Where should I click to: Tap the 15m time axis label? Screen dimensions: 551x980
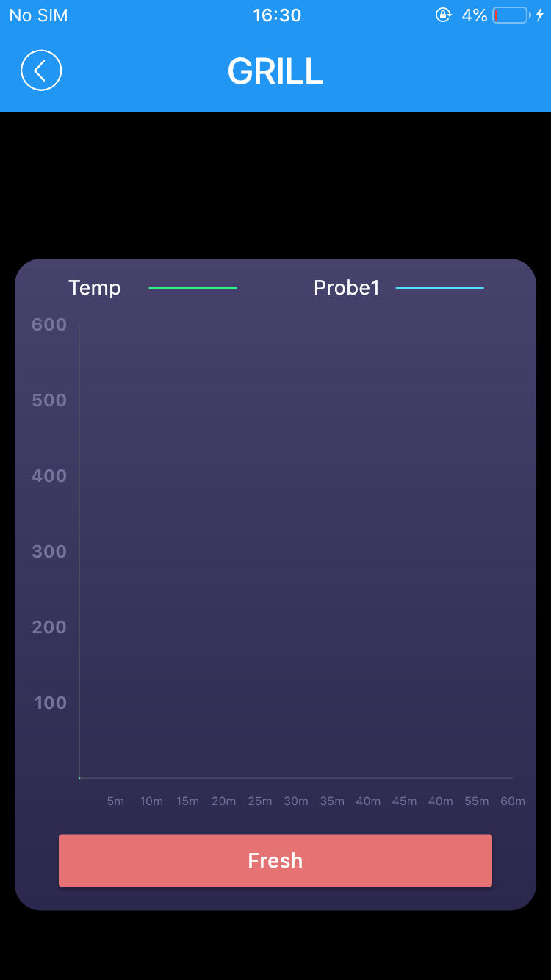pyautogui.click(x=187, y=801)
